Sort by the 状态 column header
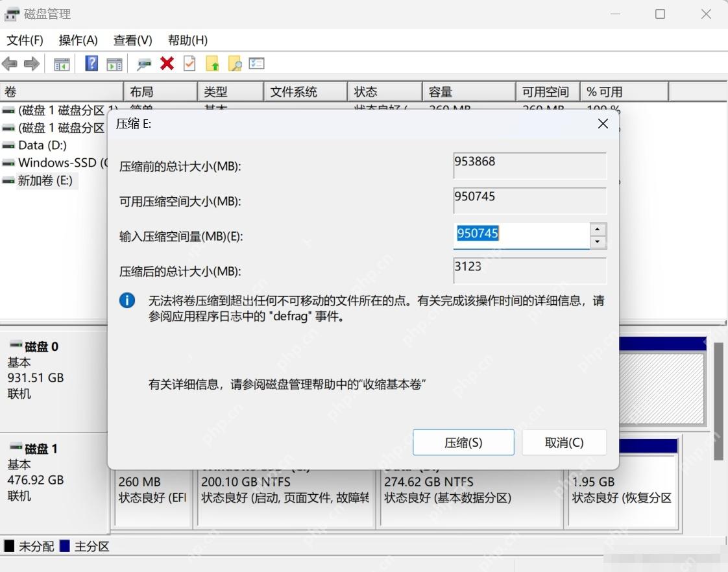The height and width of the screenshot is (572, 728). click(385, 92)
